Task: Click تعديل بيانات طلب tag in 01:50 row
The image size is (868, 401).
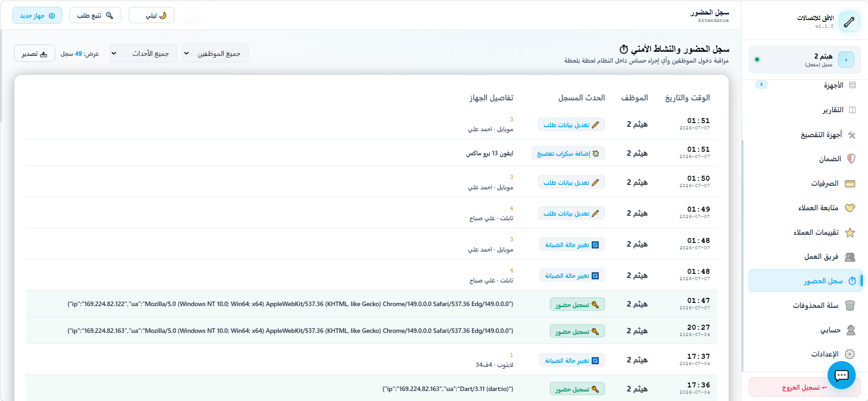Action: 571,183
